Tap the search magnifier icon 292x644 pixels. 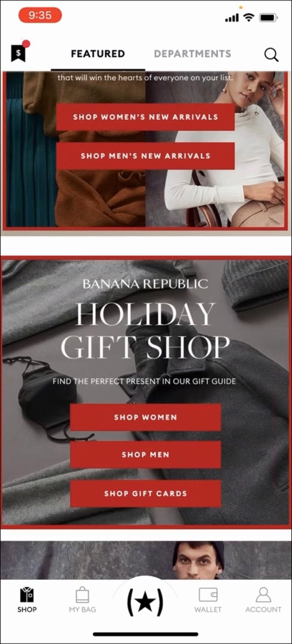(x=271, y=55)
